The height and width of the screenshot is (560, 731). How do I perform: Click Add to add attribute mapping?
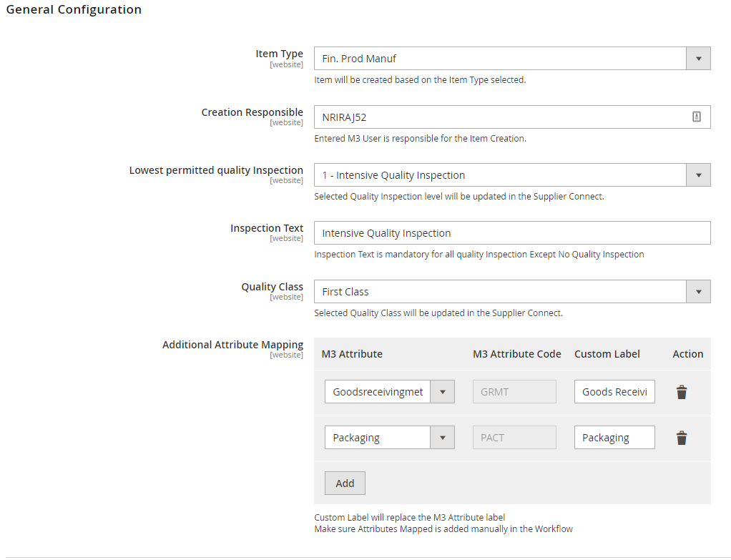(x=345, y=483)
